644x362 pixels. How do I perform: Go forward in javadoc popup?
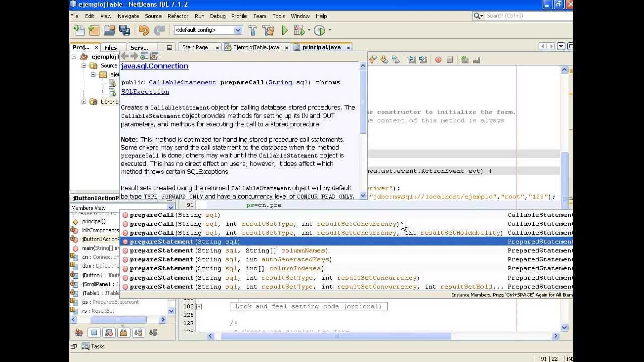click(134, 56)
